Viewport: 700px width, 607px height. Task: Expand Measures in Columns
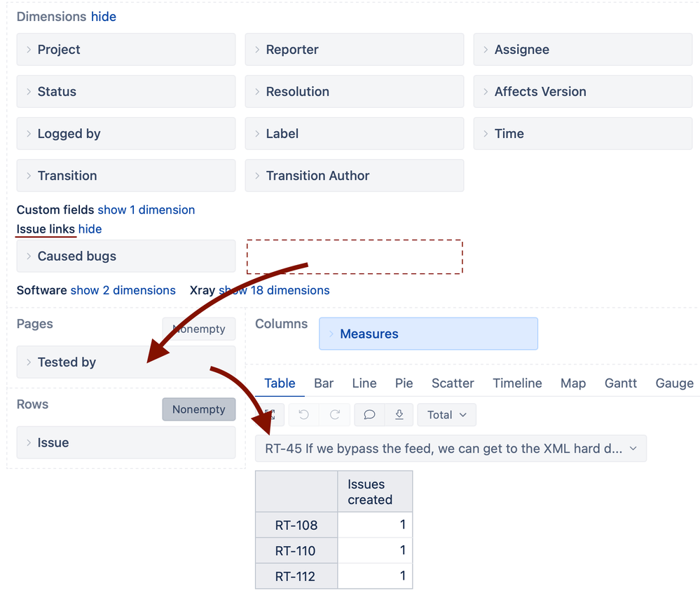pos(428,334)
